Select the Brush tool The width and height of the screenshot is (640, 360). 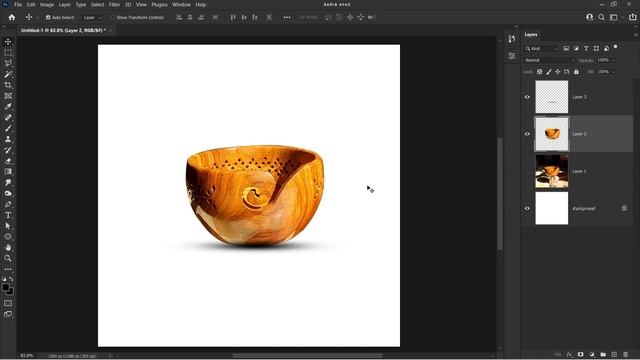pos(8,128)
